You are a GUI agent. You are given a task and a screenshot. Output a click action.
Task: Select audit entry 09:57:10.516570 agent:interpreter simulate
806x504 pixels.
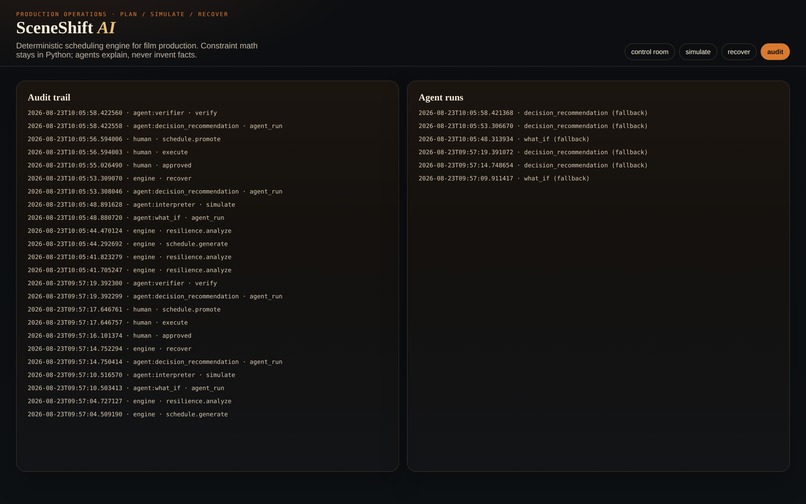(132, 375)
